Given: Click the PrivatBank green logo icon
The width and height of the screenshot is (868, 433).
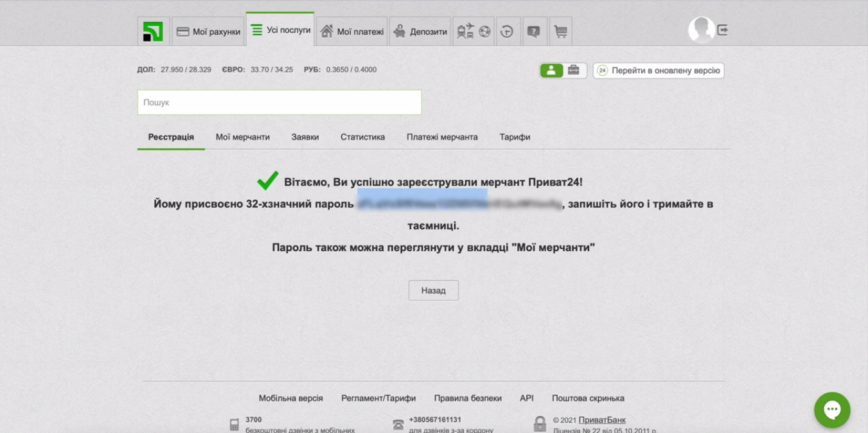Looking at the screenshot, I should click(154, 31).
